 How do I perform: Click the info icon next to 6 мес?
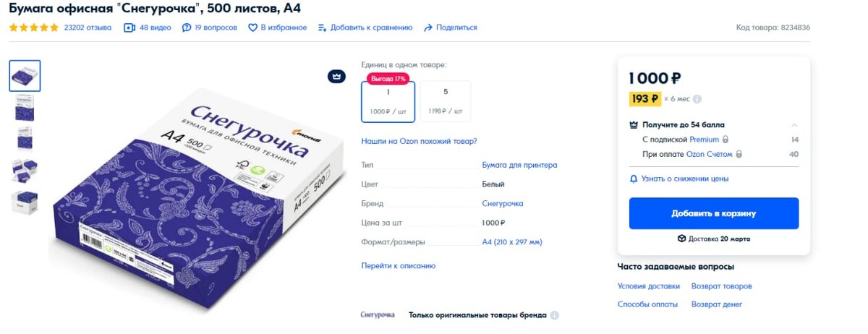tap(697, 99)
